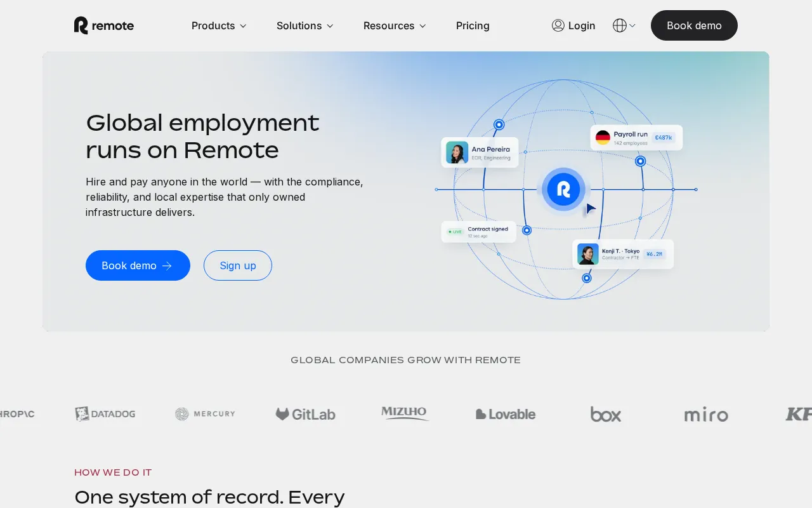Click the green LIVE badge

click(455, 232)
